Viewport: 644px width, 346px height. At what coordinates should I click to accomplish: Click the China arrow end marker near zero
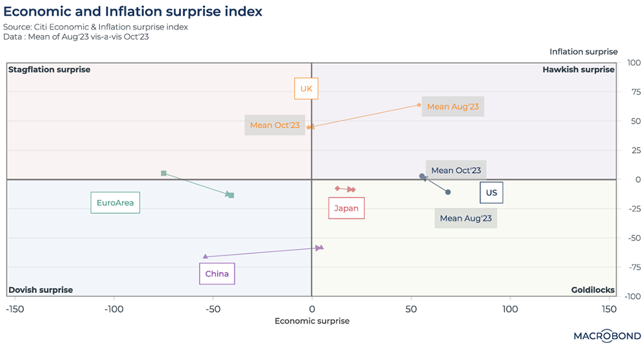[321, 247]
